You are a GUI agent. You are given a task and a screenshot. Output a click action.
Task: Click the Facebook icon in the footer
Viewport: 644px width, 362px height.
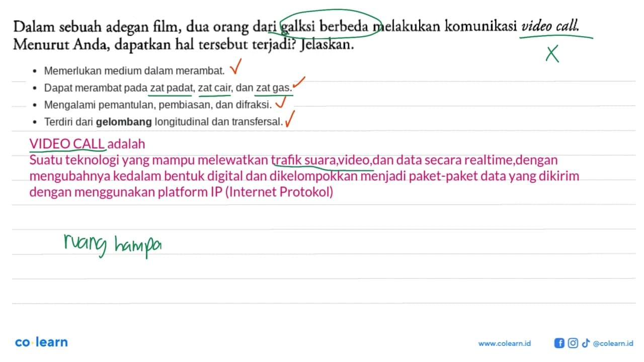click(x=559, y=343)
